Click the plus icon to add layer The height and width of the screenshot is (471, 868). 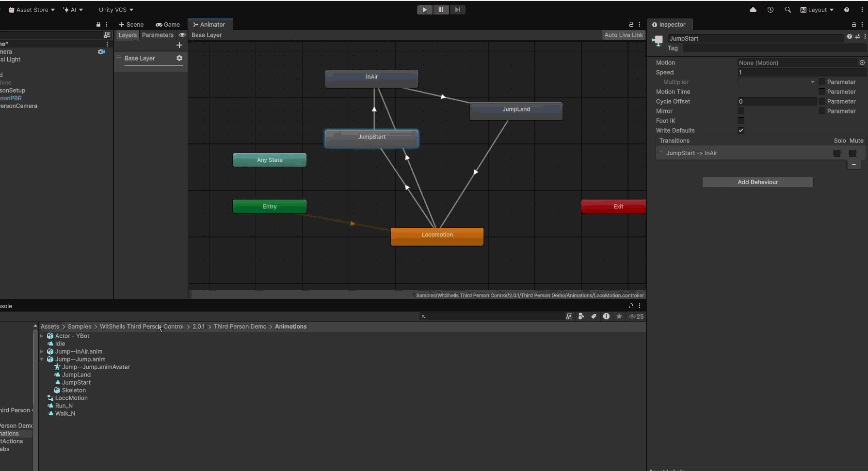click(x=179, y=45)
